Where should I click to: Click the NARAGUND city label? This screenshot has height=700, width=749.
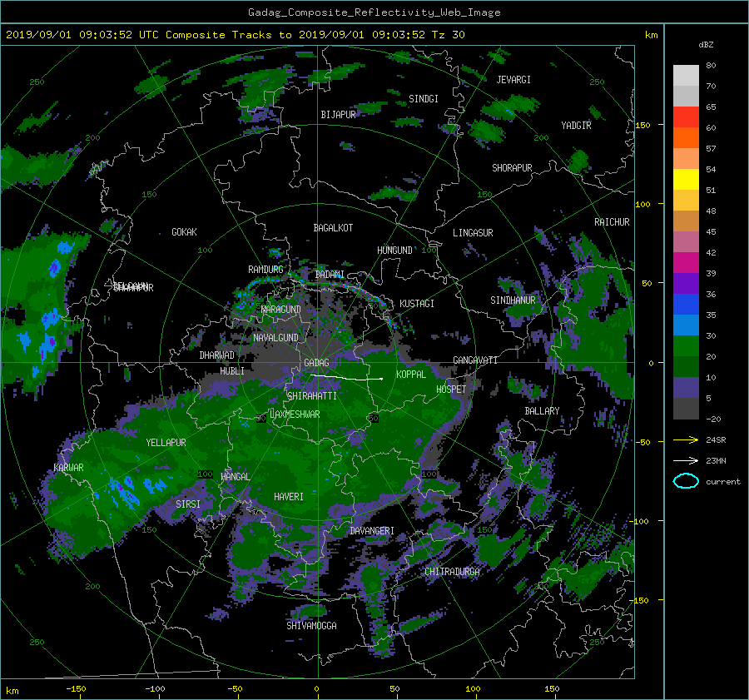tap(281, 310)
